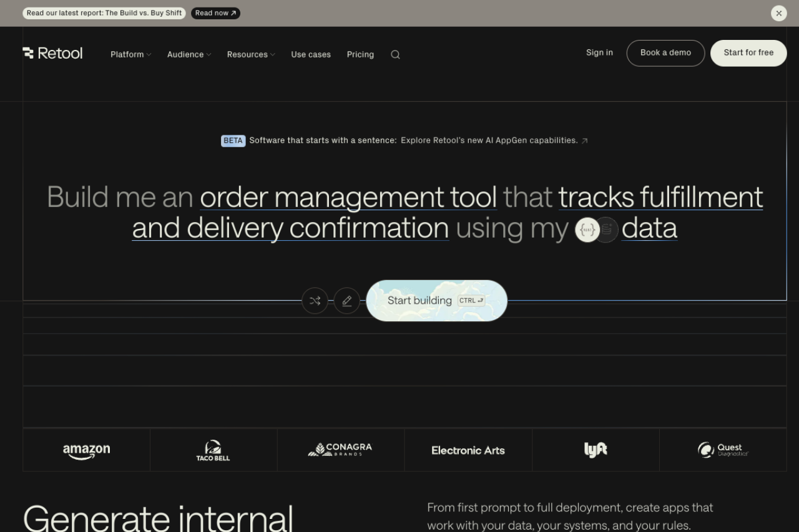Select the shuffle prompt icon
This screenshot has height=532, width=799.
pyautogui.click(x=315, y=301)
